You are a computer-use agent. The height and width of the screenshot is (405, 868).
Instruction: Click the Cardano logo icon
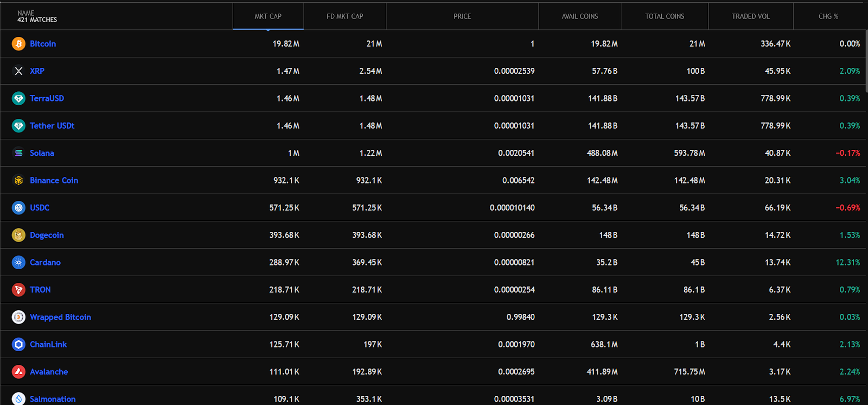tap(18, 262)
